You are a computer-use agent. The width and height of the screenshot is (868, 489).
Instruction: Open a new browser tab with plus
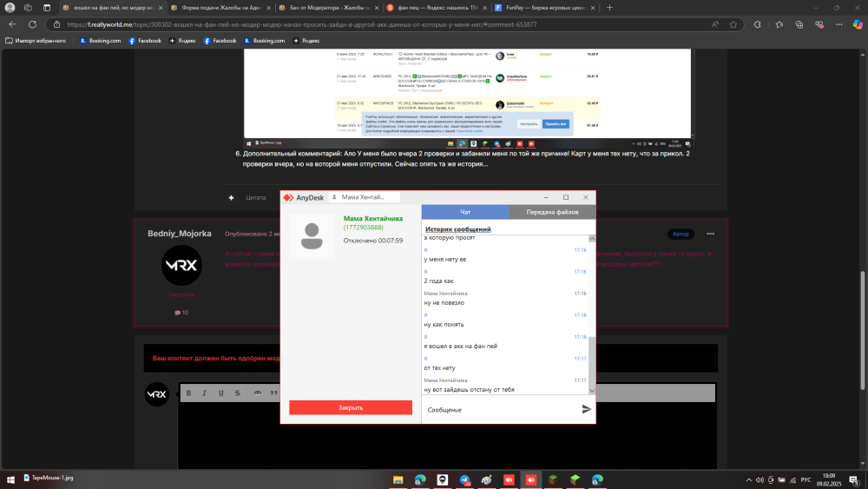tap(609, 8)
